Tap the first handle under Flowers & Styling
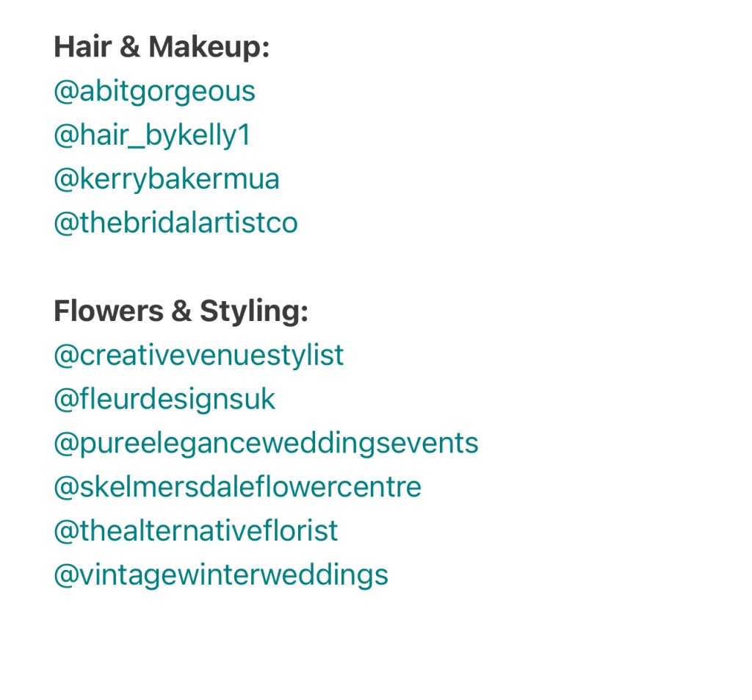This screenshot has width=752, height=700. pyautogui.click(x=198, y=356)
